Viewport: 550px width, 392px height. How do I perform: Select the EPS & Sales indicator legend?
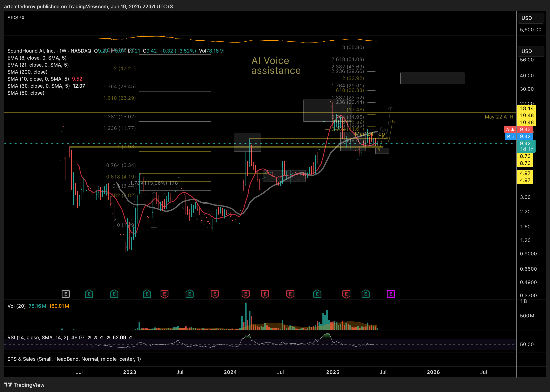[x=74, y=359]
